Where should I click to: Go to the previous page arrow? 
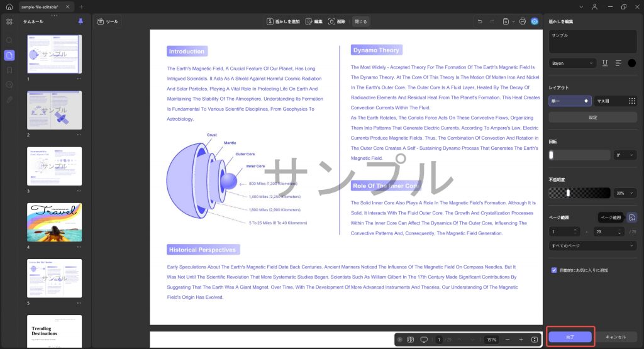pos(460,340)
